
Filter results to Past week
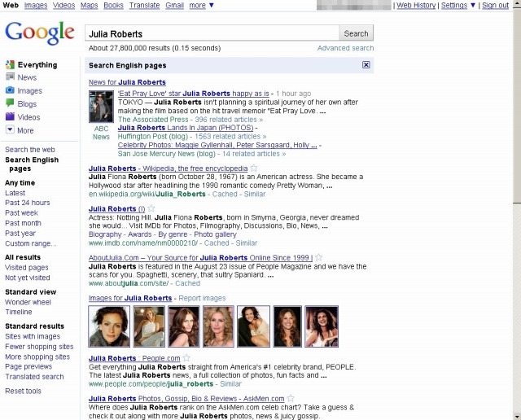coord(22,212)
